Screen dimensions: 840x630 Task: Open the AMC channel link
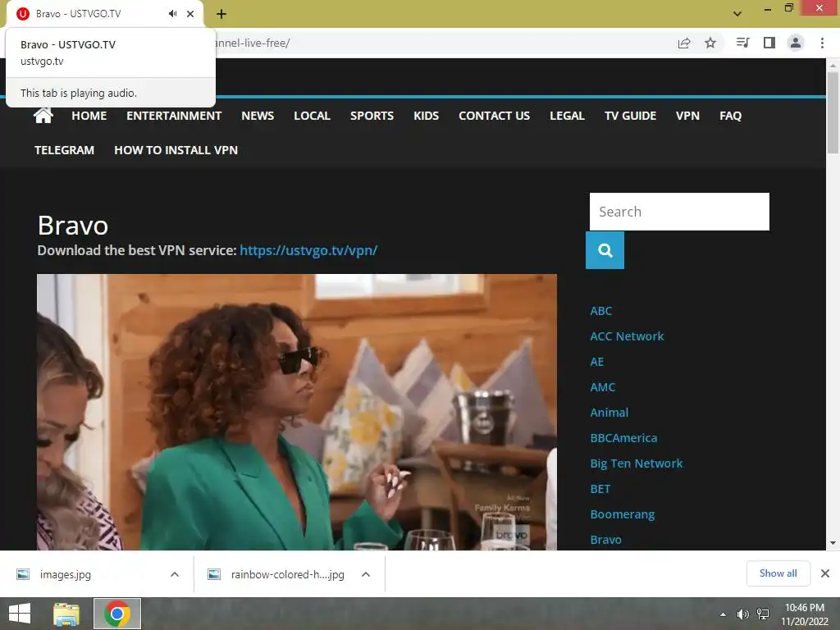(603, 387)
